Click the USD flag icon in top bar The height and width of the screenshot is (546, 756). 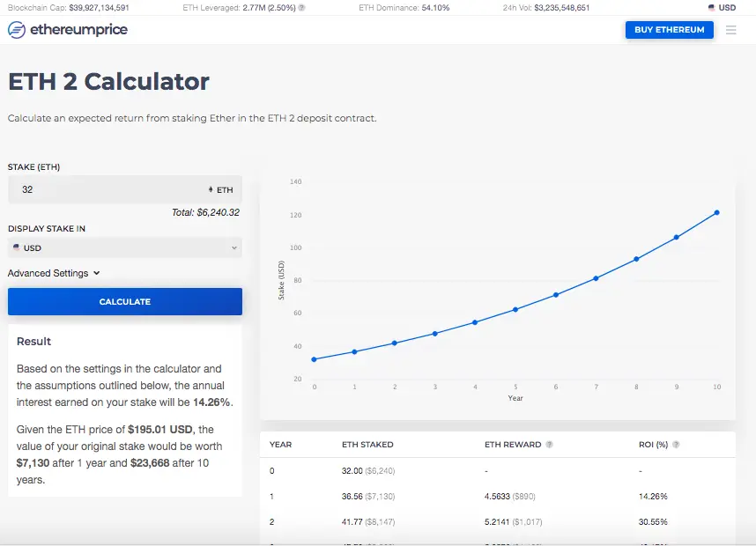[x=711, y=8]
